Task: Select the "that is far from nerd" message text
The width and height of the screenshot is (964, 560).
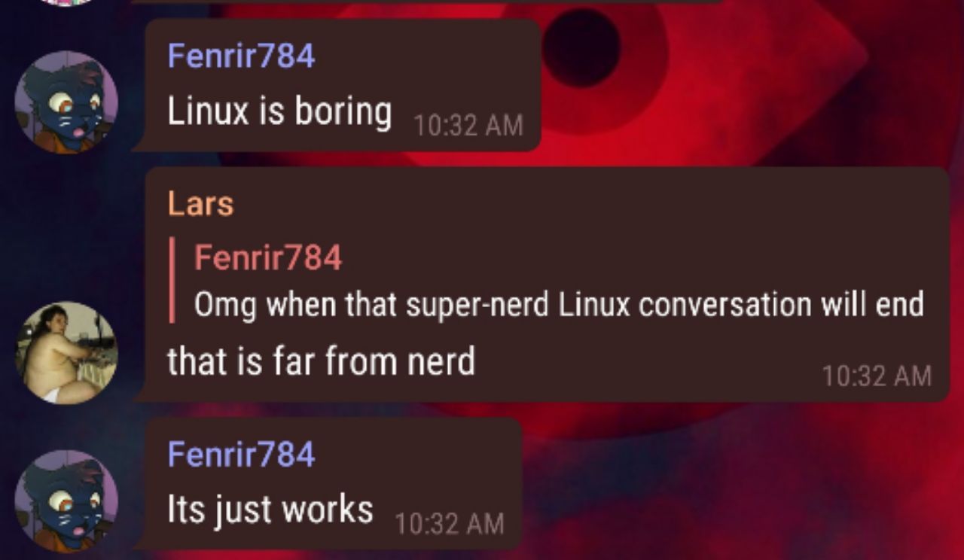Action: [x=321, y=361]
